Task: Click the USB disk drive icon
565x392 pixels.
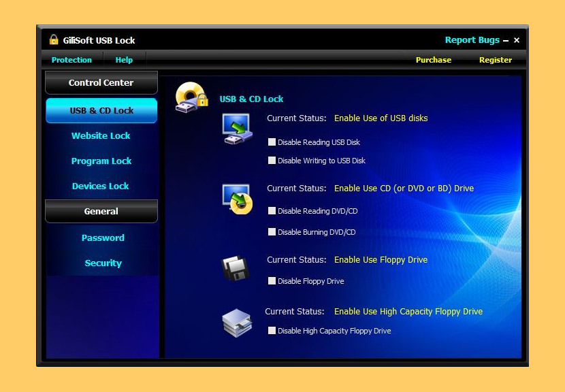Action: click(x=237, y=129)
